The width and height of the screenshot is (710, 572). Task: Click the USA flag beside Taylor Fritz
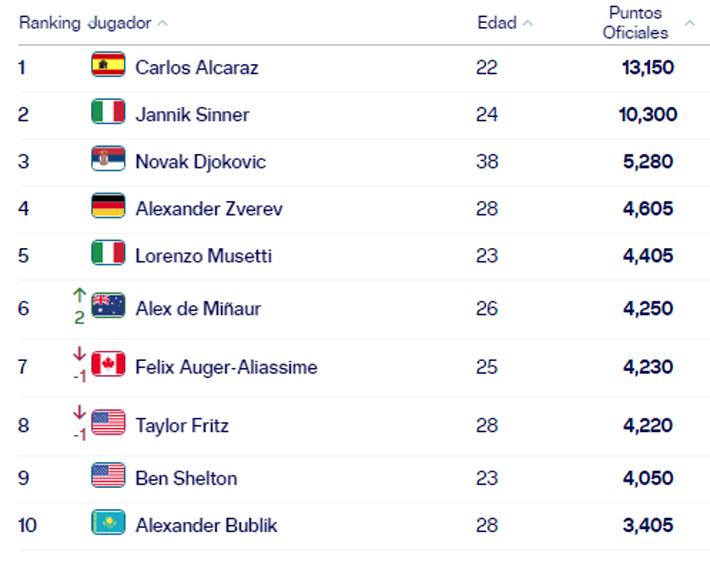[x=108, y=424]
